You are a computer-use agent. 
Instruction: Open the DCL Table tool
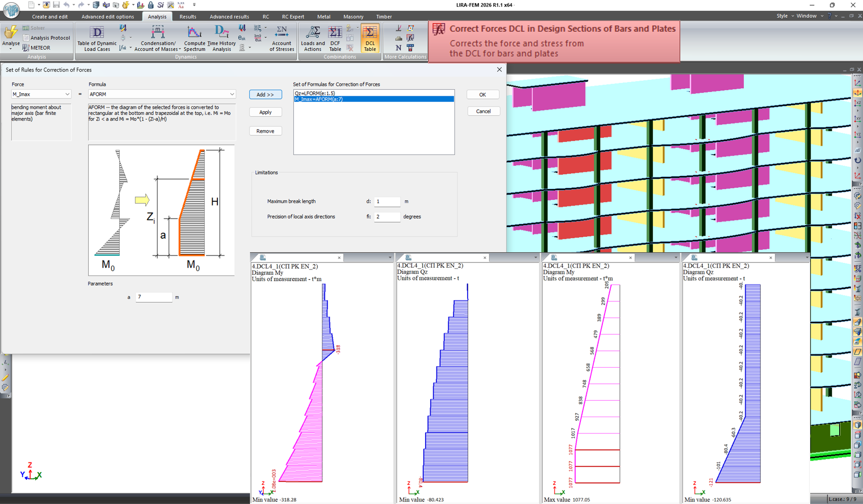point(370,38)
